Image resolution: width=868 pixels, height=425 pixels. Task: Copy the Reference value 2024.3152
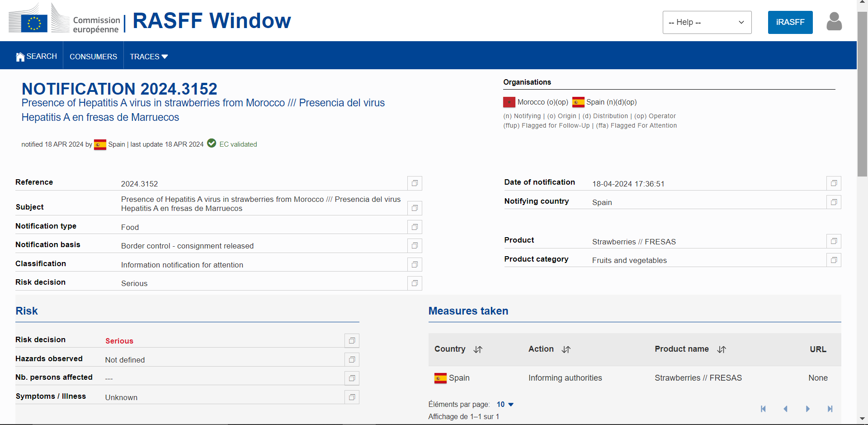pos(415,183)
